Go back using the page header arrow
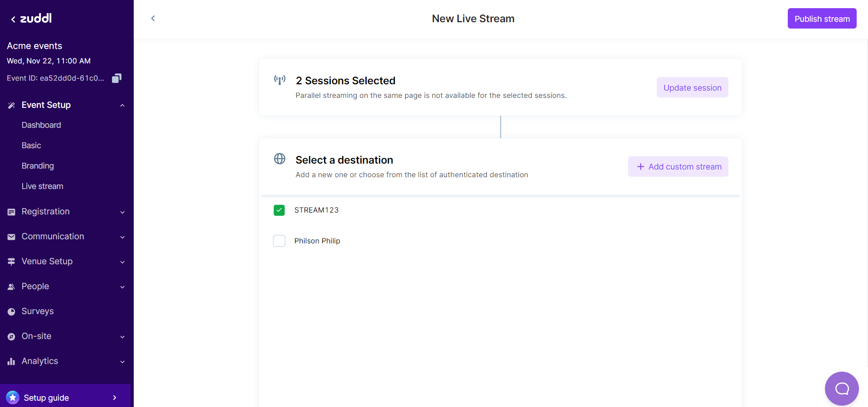The height and width of the screenshot is (407, 868). click(153, 19)
